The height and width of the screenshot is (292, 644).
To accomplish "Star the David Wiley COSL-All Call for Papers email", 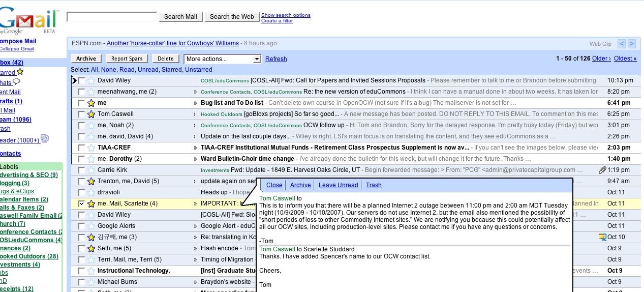I will [91, 80].
